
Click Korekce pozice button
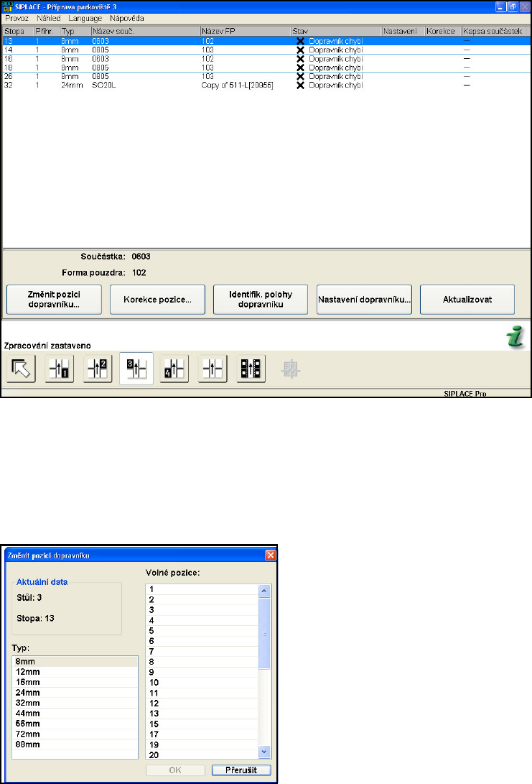coord(157,300)
